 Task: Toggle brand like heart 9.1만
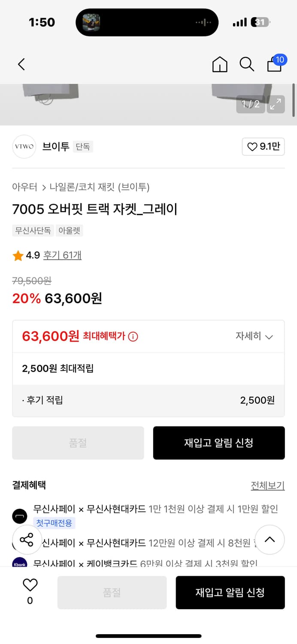[x=263, y=147]
